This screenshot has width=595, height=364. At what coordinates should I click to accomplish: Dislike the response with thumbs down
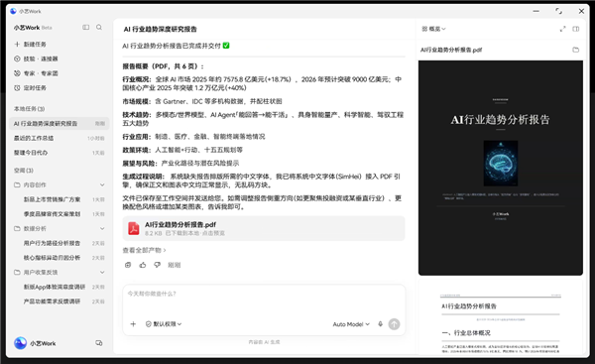[157, 265]
